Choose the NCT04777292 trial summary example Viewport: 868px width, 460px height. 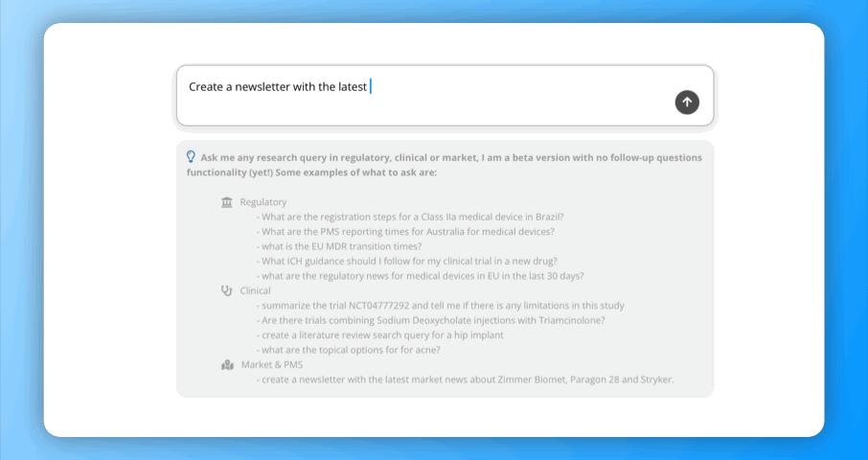[x=440, y=306]
